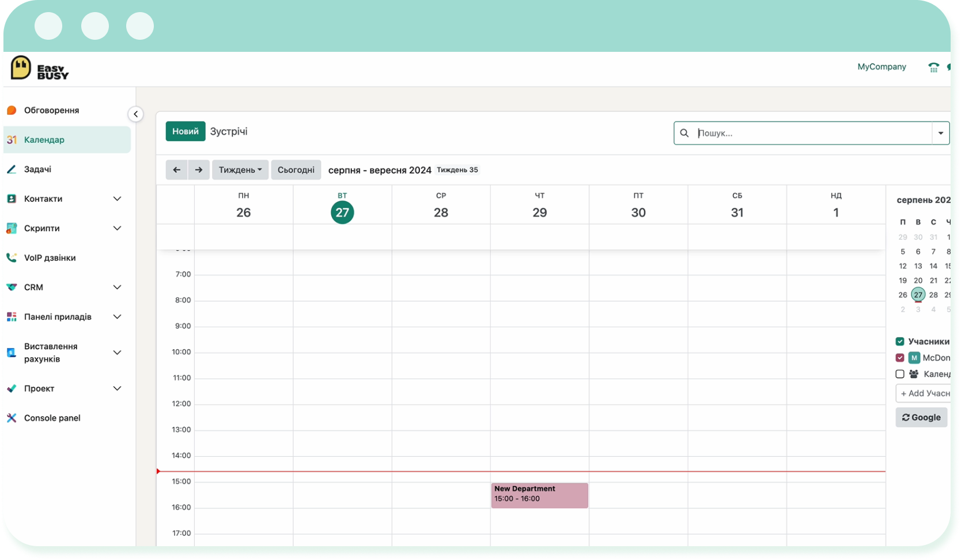
Task: Select 27 in the mini calendar
Action: [x=918, y=294]
